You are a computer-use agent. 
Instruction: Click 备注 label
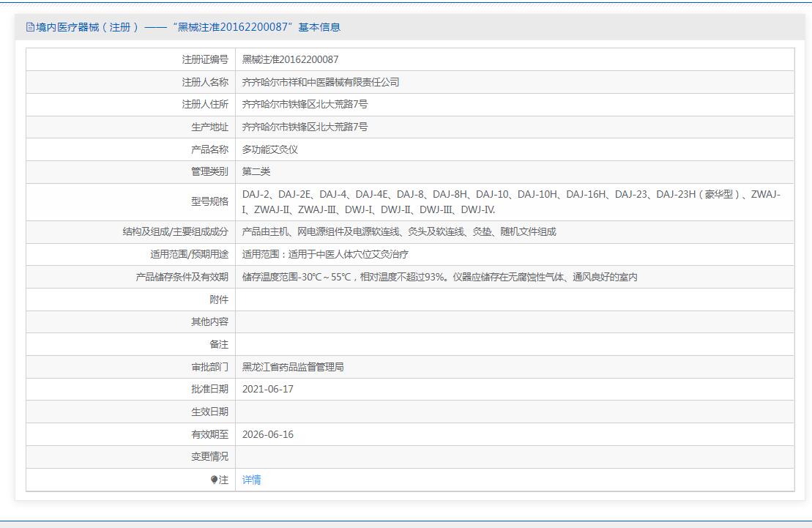pyautogui.click(x=219, y=344)
